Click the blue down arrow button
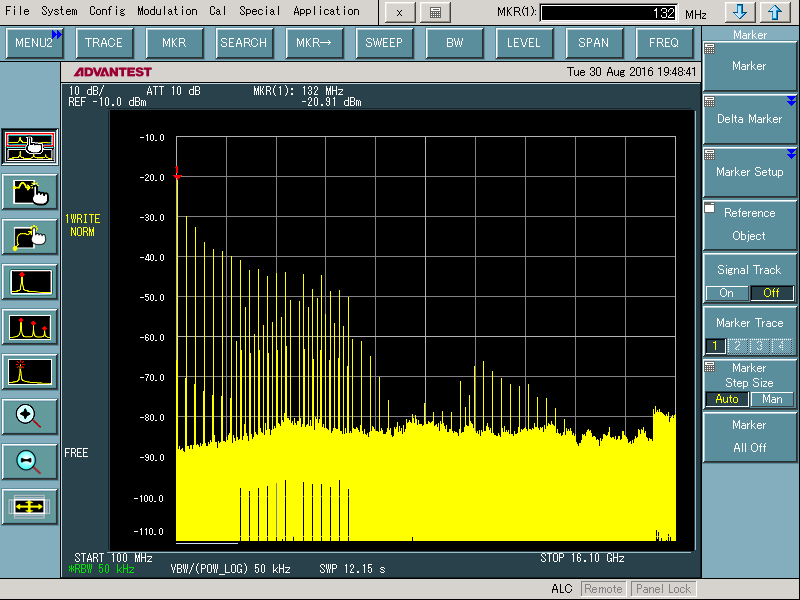This screenshot has width=800, height=600. [x=740, y=13]
